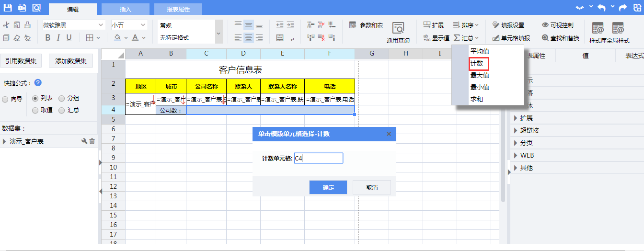
Task: Select the 汇总 radio button
Action: coord(61,110)
